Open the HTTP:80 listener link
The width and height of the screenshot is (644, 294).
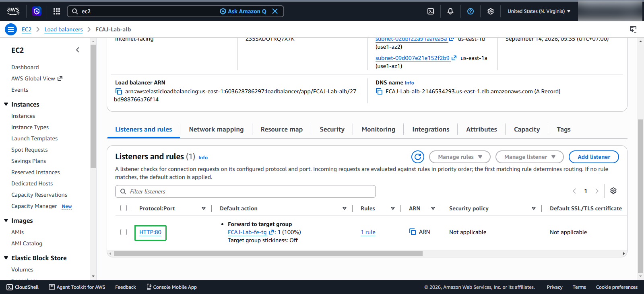(150, 232)
